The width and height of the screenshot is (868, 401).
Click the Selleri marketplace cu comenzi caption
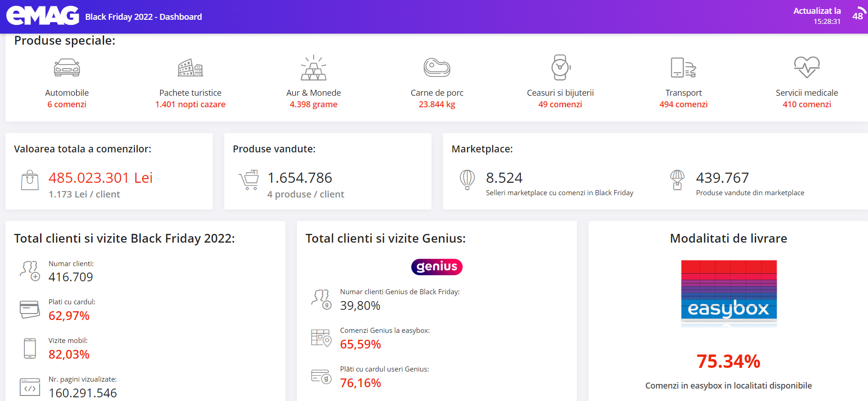click(x=559, y=193)
